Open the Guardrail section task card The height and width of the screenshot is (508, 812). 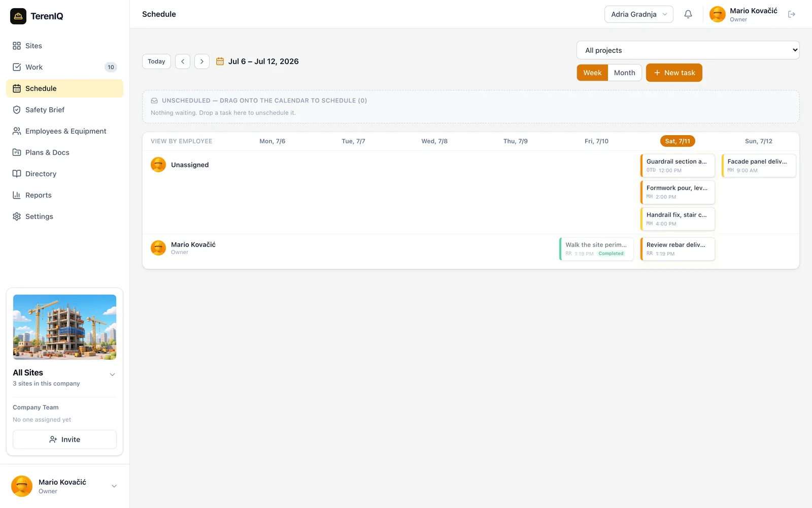tap(678, 166)
